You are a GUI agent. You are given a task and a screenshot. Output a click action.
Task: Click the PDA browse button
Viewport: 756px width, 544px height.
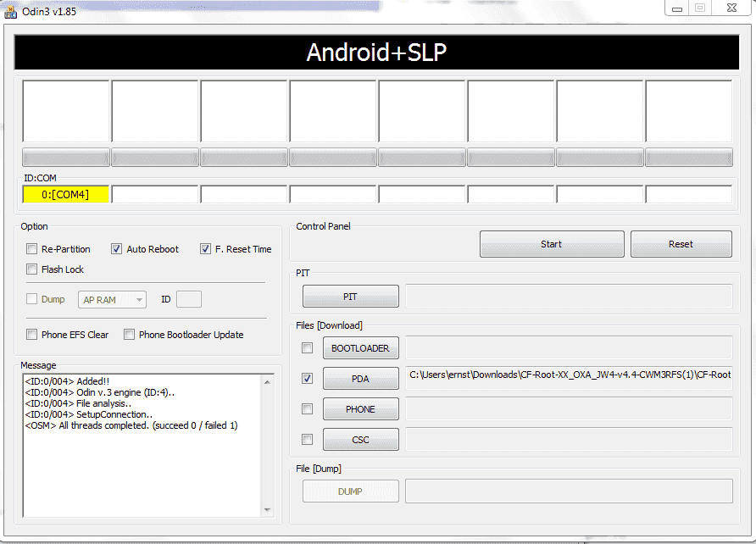[361, 379]
